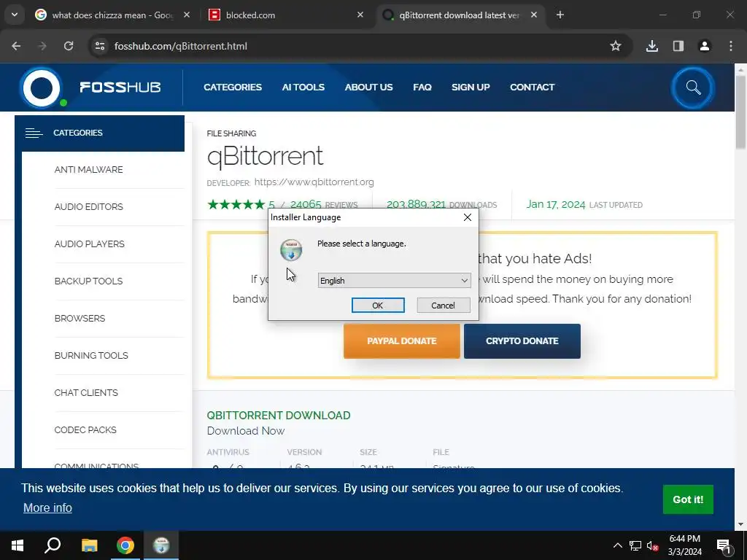Click Chrome icon in taskbar
747x560 pixels.
(125, 545)
